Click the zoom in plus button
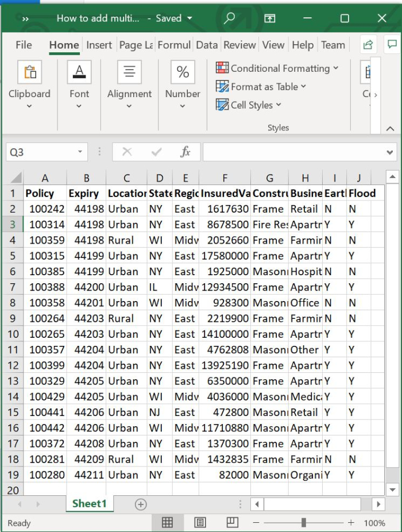402x532 pixels. coord(351,523)
